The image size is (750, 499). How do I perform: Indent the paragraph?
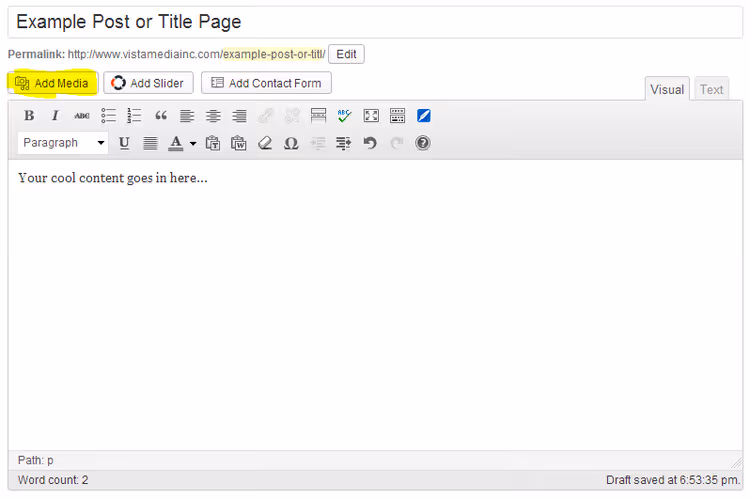pos(343,143)
